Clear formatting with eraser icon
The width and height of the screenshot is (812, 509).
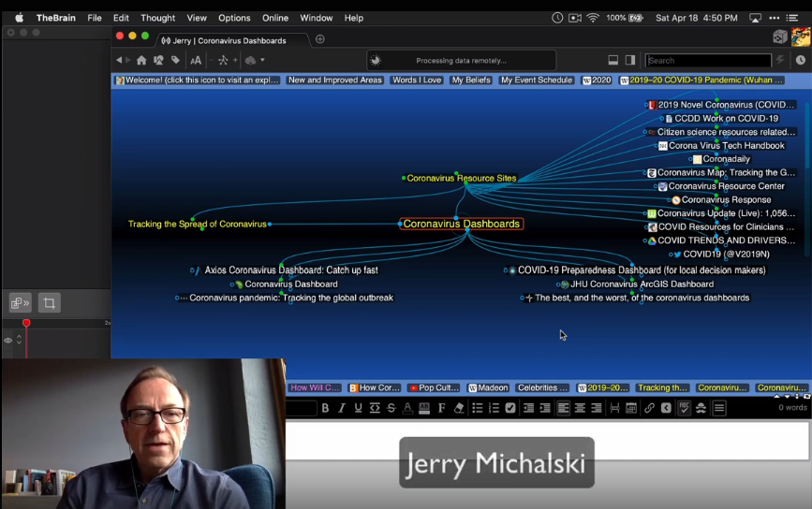(x=459, y=408)
